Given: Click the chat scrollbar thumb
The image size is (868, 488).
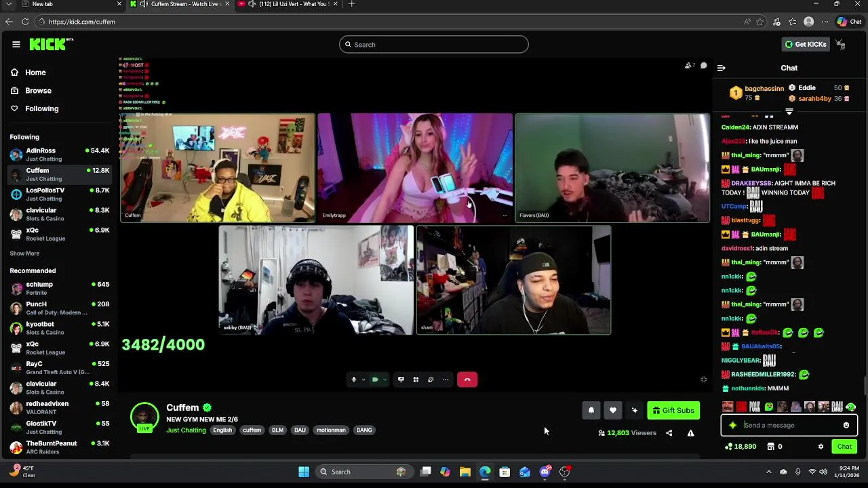Looking at the screenshot, I should (865, 384).
